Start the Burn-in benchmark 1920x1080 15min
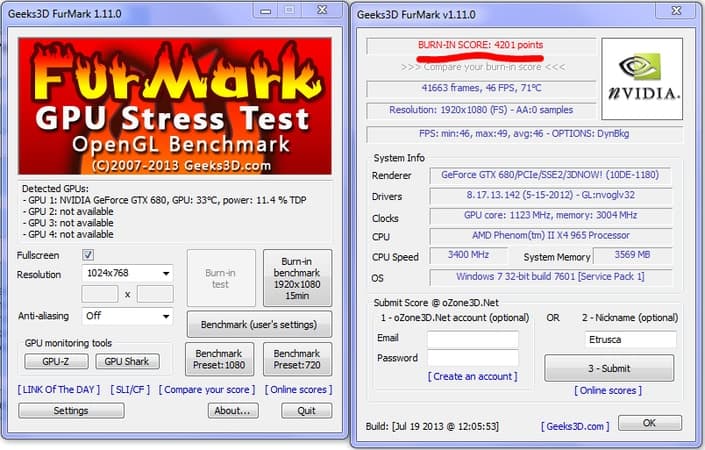 (297, 278)
